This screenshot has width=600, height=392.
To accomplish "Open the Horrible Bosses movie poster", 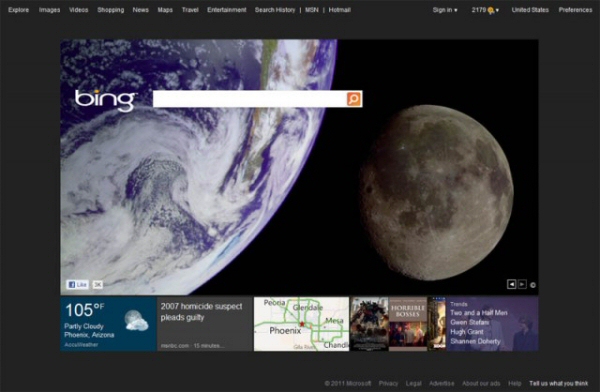I will click(x=408, y=324).
